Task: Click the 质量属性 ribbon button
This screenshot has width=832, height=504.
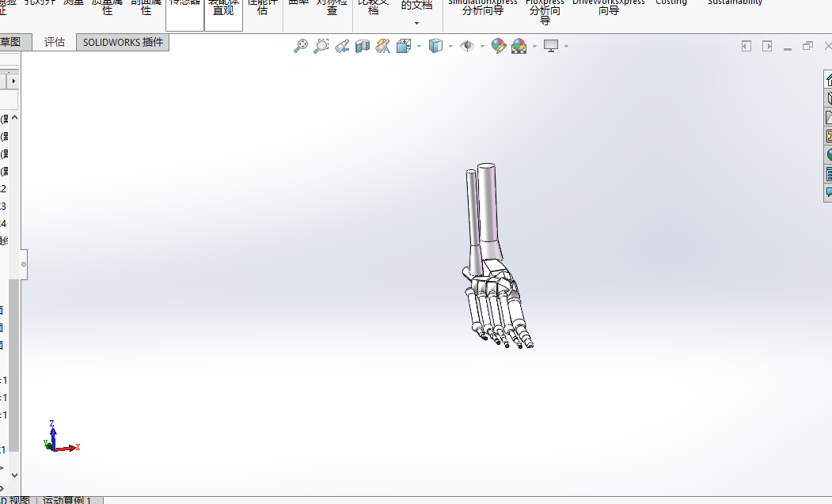Action: 107,6
